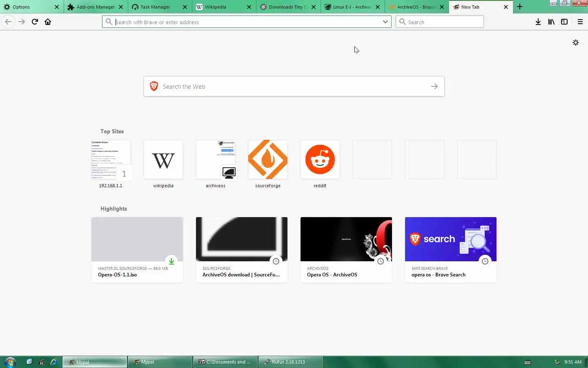The width and height of the screenshot is (588, 368).
Task: Open Rufus 2.18.1213 taskbar window
Action: [290, 362]
